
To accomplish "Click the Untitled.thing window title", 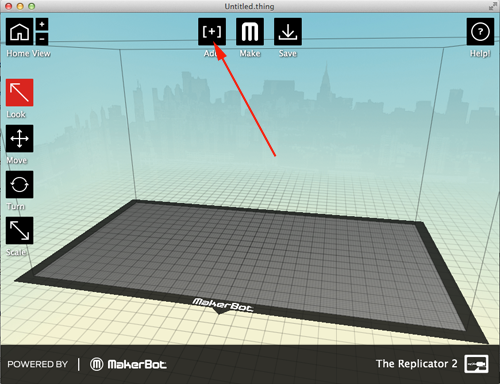I will coord(249,6).
